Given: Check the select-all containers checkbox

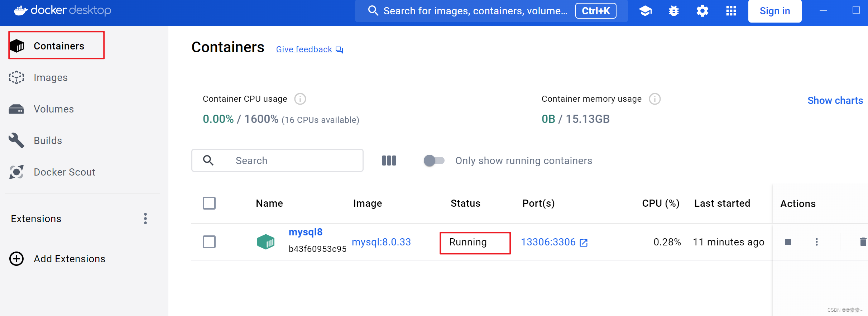Looking at the screenshot, I should tap(209, 203).
